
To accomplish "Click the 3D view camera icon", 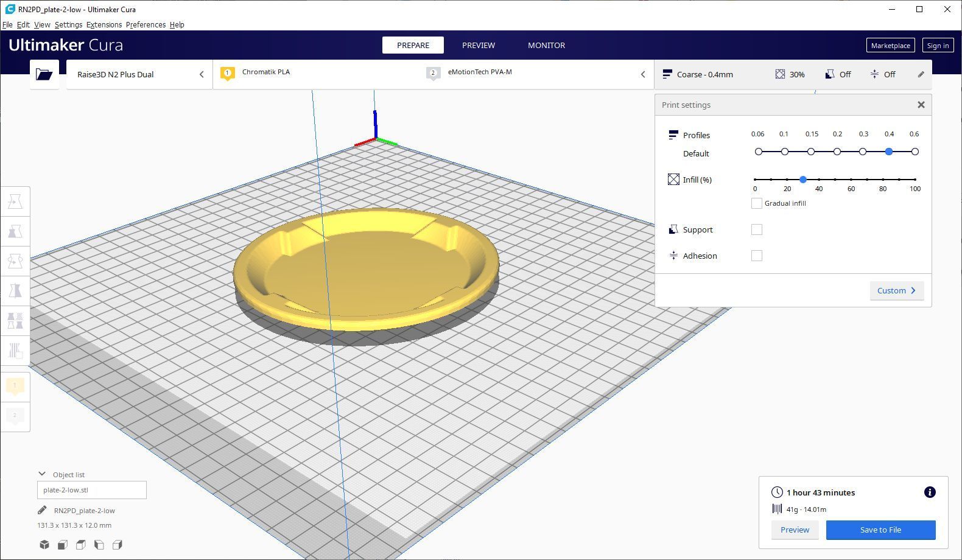I will coord(44,545).
